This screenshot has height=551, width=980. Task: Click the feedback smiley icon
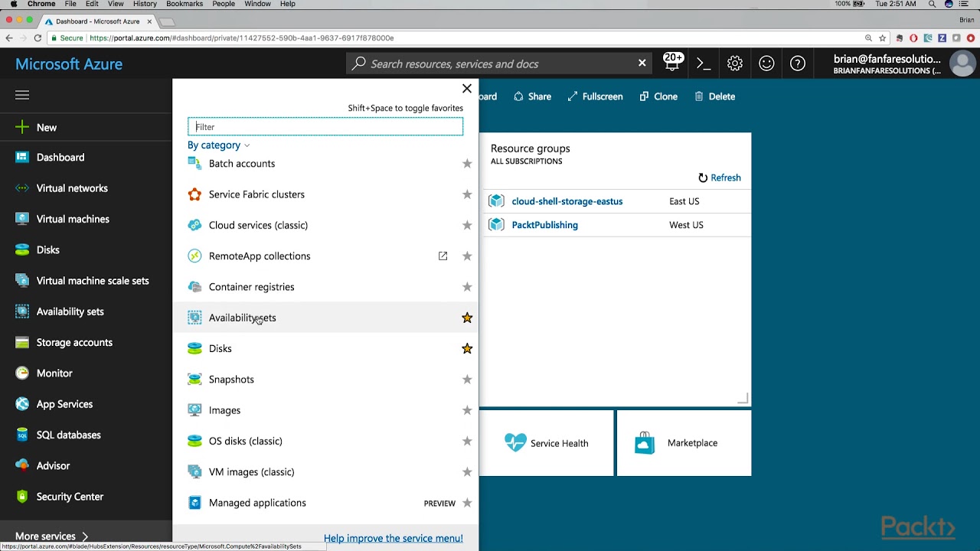[x=766, y=64]
